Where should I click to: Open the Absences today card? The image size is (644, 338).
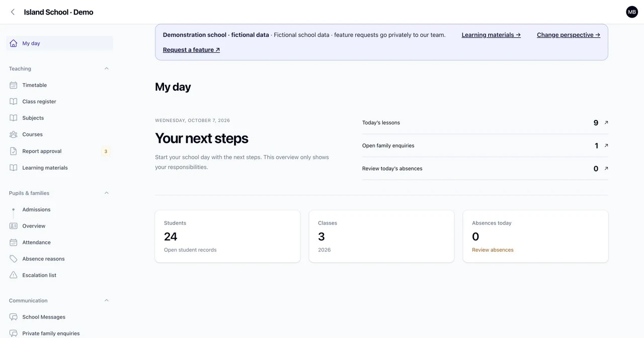(x=535, y=236)
